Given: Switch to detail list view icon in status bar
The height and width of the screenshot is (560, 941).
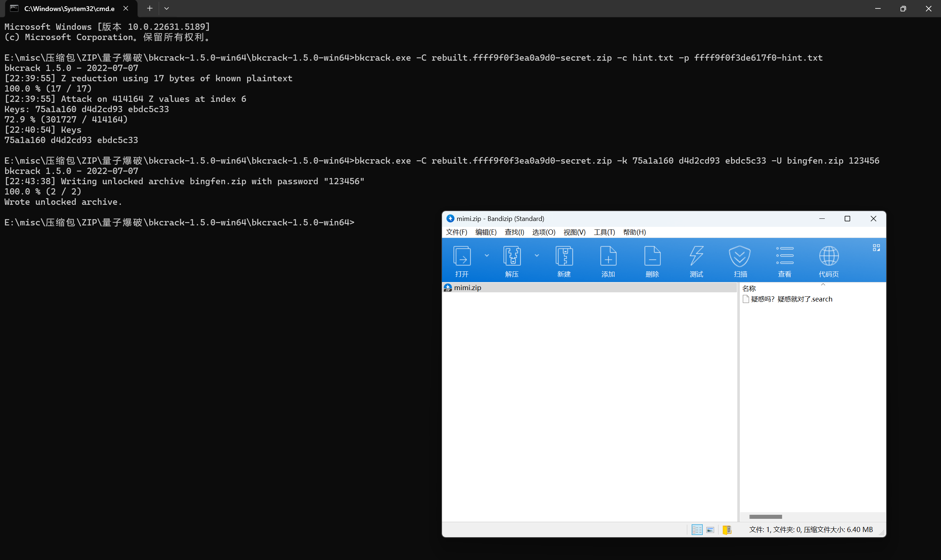Looking at the screenshot, I should click(x=697, y=530).
